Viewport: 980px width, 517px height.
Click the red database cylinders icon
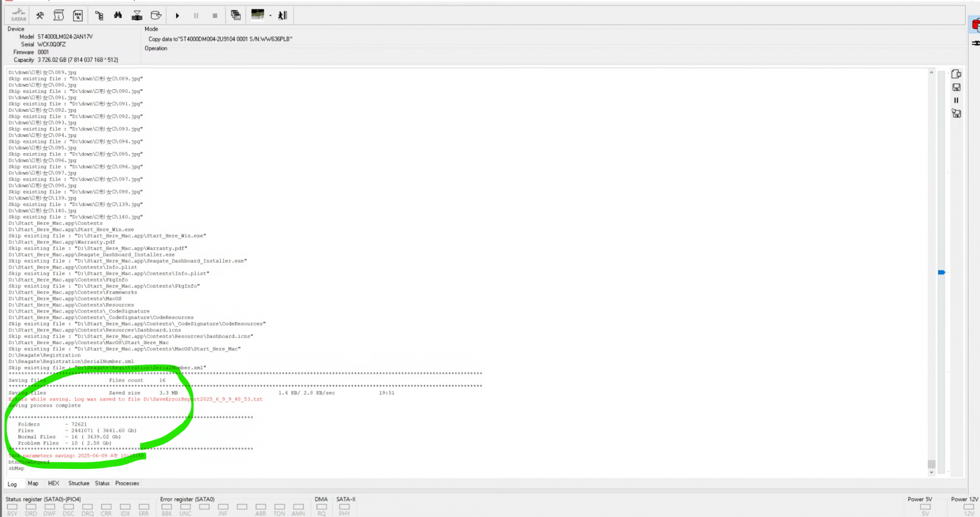coord(976,25)
